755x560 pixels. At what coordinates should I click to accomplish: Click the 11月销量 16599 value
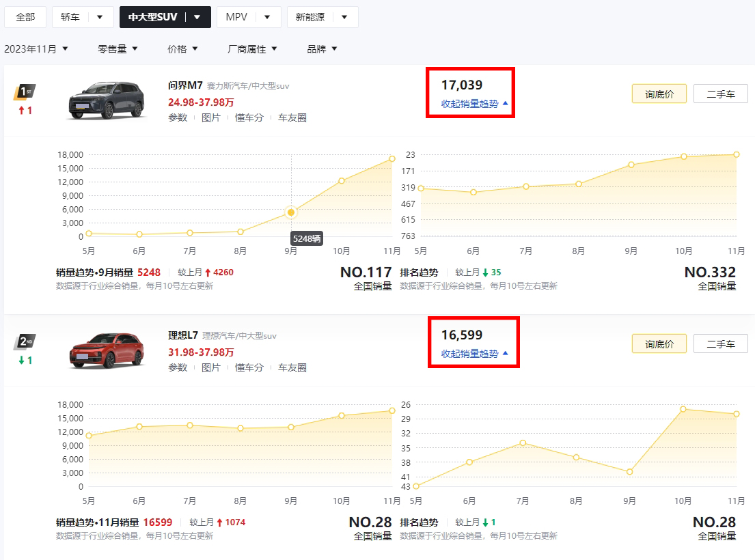pos(157,522)
